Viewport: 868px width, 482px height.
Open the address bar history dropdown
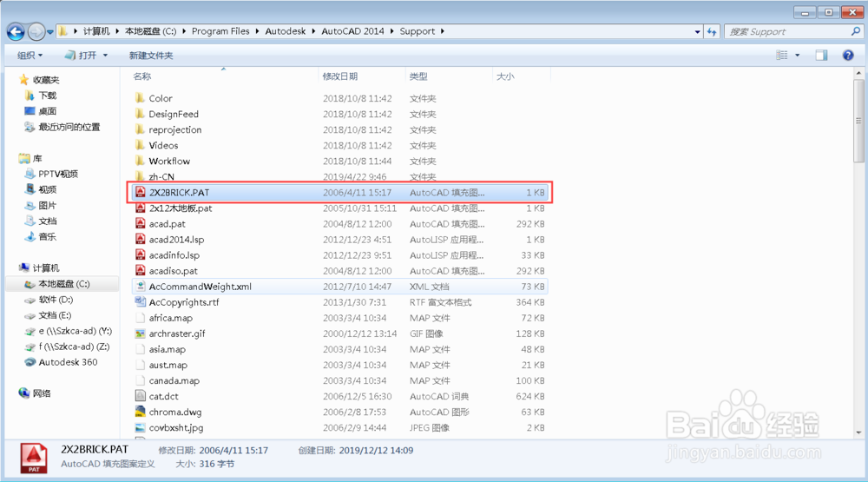coord(698,31)
